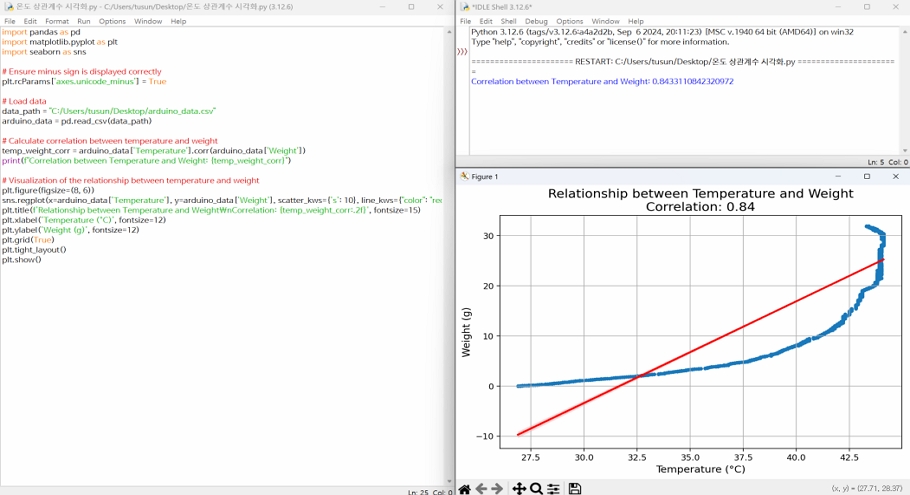Click the Home reset view icon in Figure 1
This screenshot has width=910, height=495.
click(x=465, y=489)
